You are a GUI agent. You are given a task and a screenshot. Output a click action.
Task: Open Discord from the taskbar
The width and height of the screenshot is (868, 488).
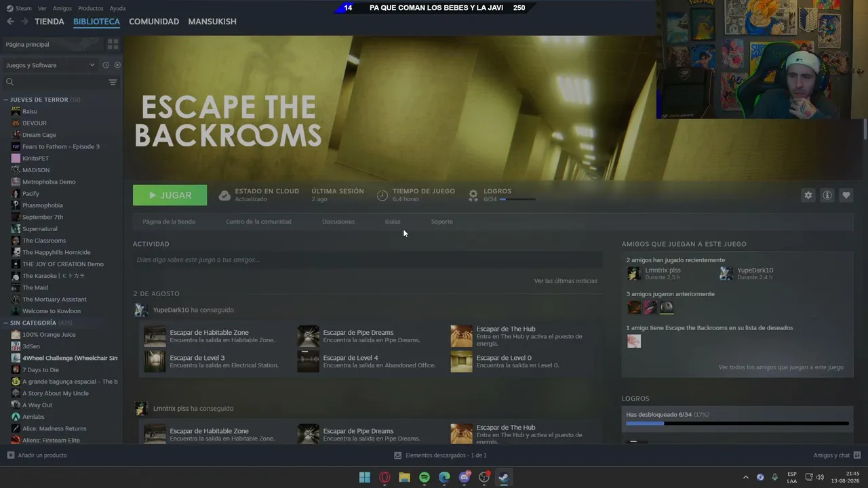pyautogui.click(x=465, y=477)
